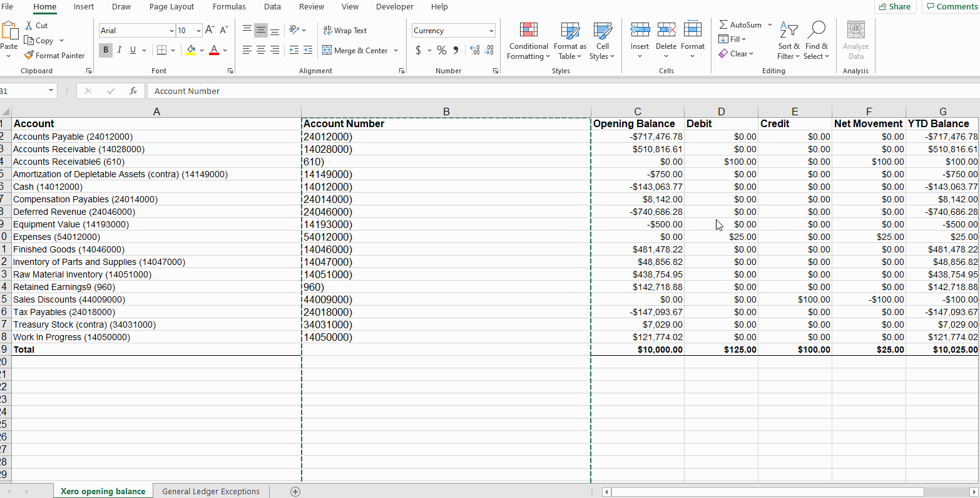Click the Insert Function fx icon

click(133, 91)
